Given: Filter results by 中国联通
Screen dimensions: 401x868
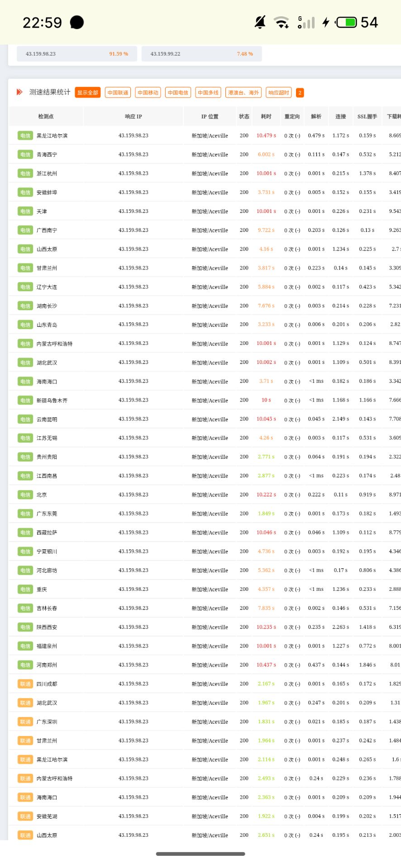Looking at the screenshot, I should (x=118, y=93).
